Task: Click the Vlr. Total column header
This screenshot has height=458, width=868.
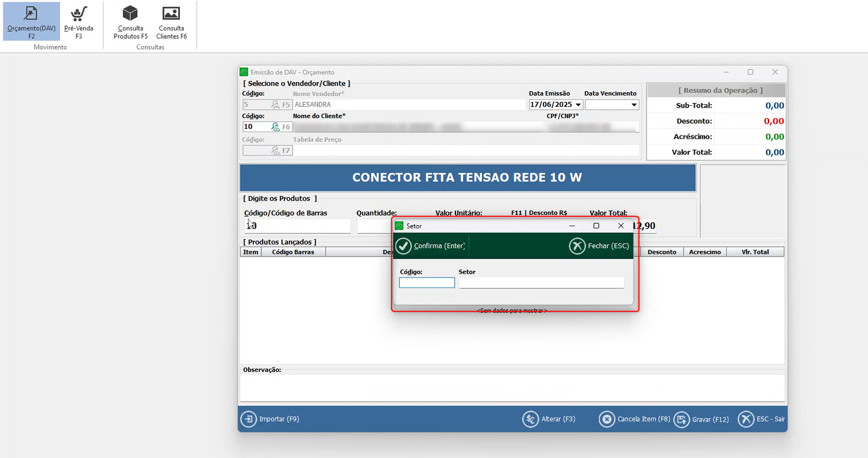Action: click(755, 252)
